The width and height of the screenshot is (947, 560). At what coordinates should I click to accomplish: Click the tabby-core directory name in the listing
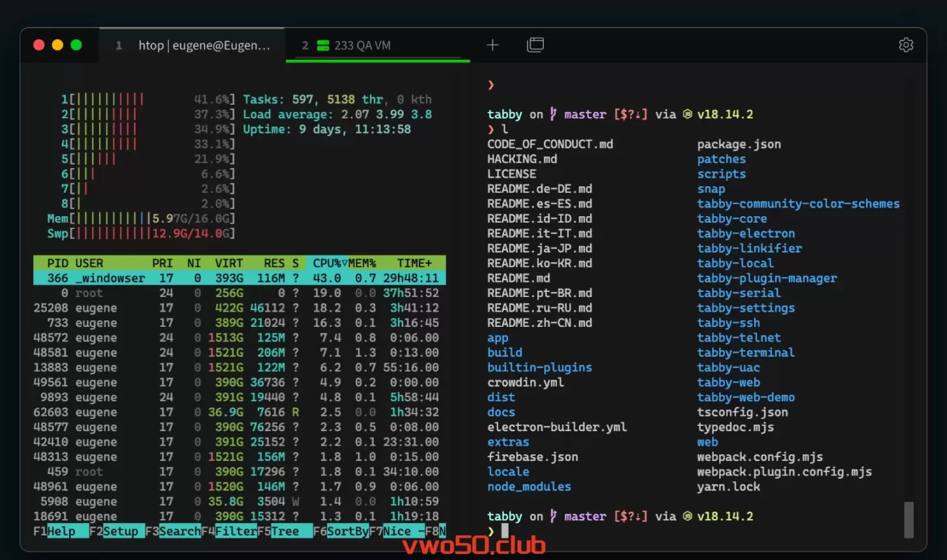pyautogui.click(x=731, y=219)
